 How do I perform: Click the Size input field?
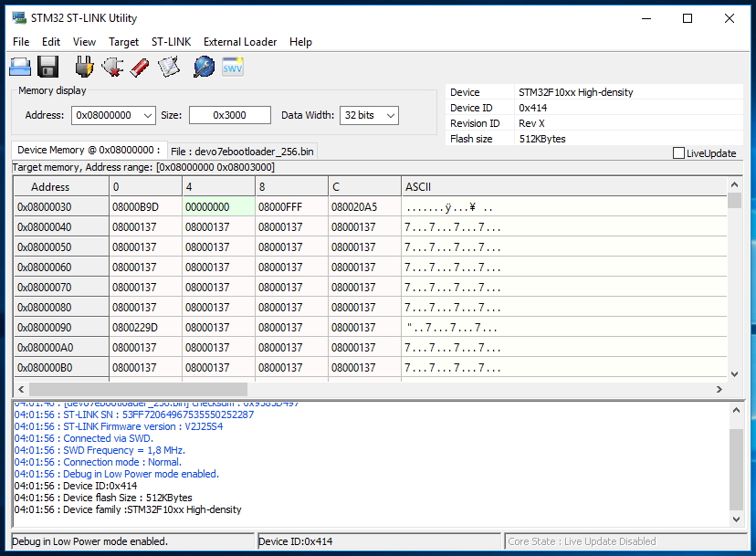coord(230,115)
